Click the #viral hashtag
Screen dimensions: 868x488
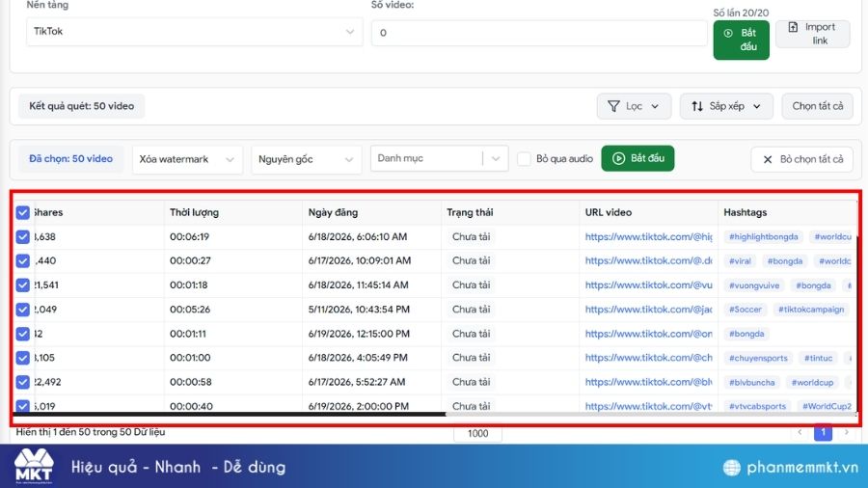pyautogui.click(x=740, y=261)
